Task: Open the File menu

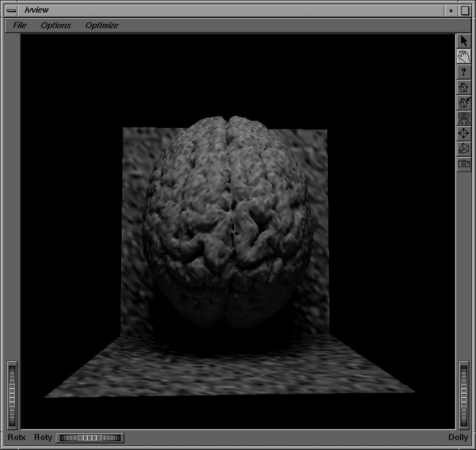Action: (19, 25)
